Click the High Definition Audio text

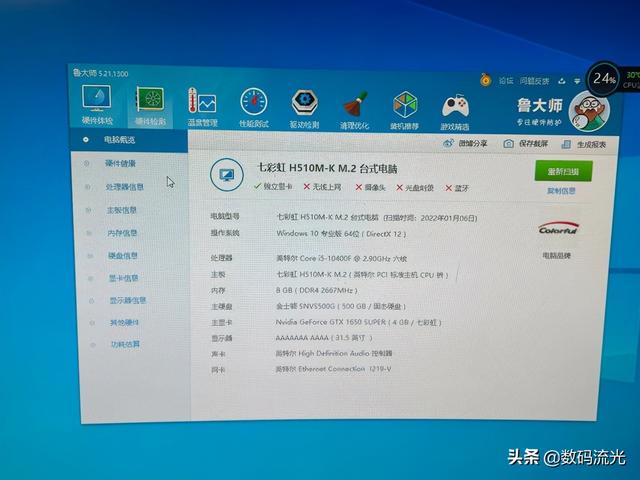(333, 353)
